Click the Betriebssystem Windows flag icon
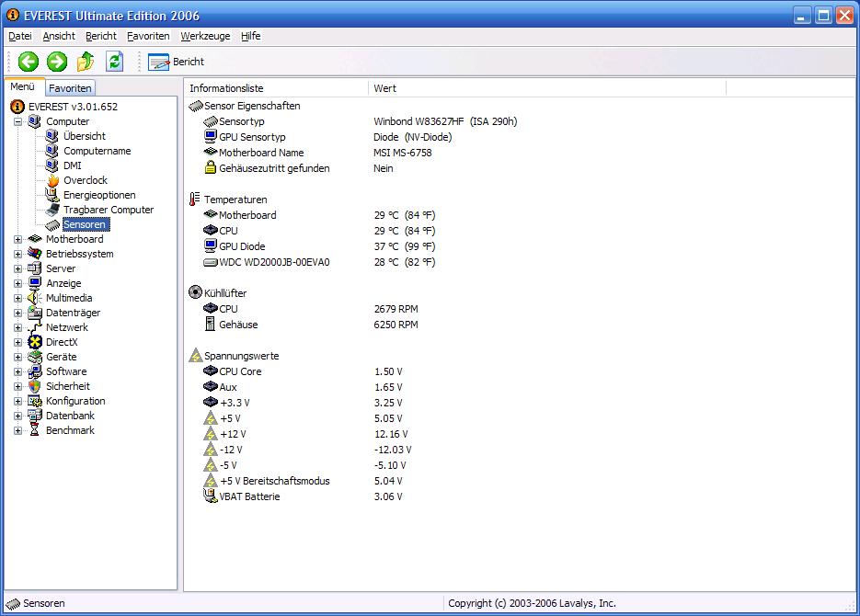This screenshot has height=616, width=860. pyautogui.click(x=35, y=254)
